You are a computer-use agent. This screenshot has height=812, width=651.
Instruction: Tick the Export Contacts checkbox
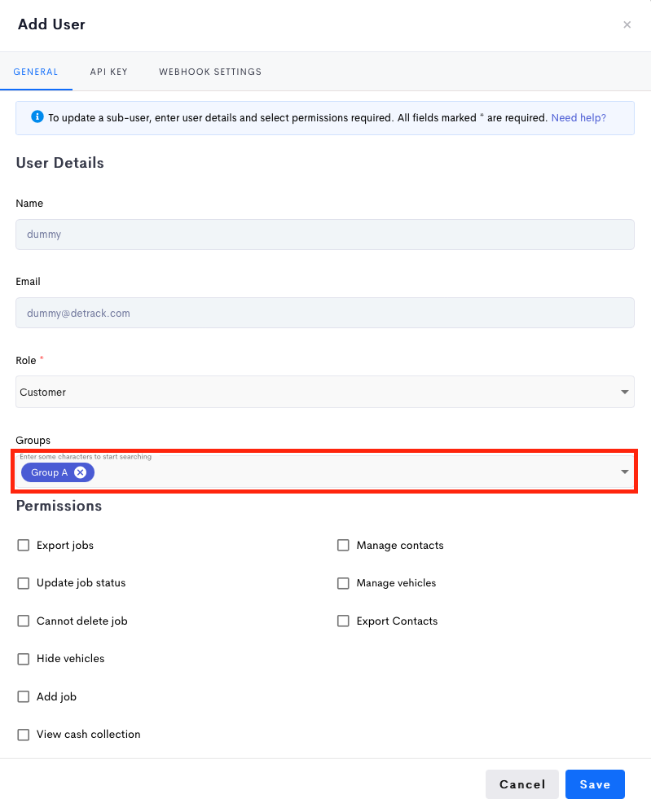pyautogui.click(x=343, y=621)
